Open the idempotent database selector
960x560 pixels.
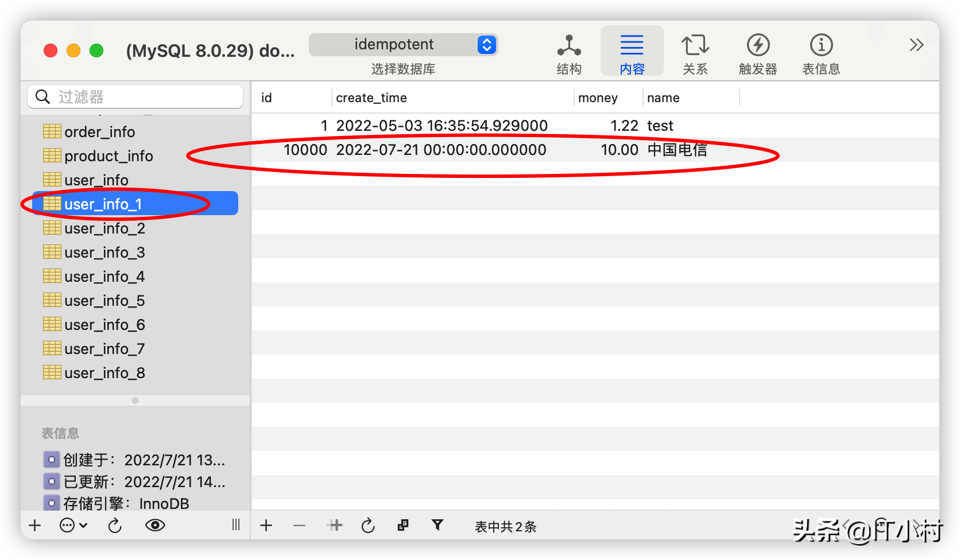pyautogui.click(x=403, y=45)
